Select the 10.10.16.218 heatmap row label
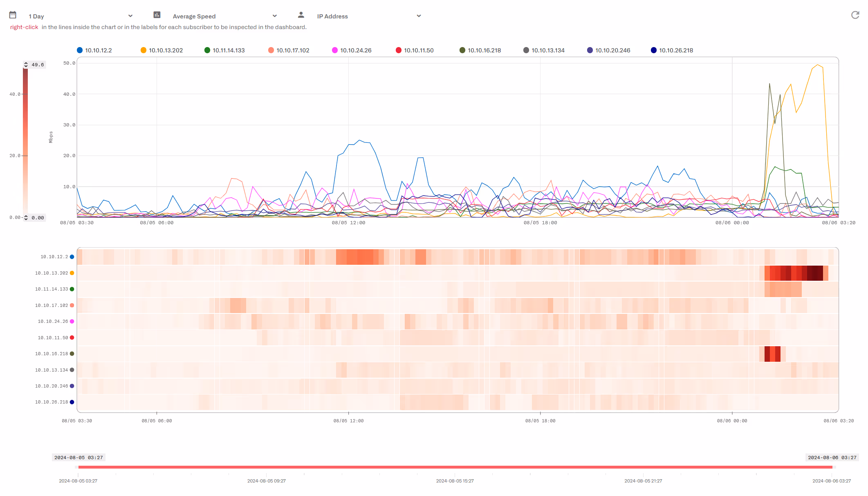This screenshot has height=496, width=868. pos(52,354)
